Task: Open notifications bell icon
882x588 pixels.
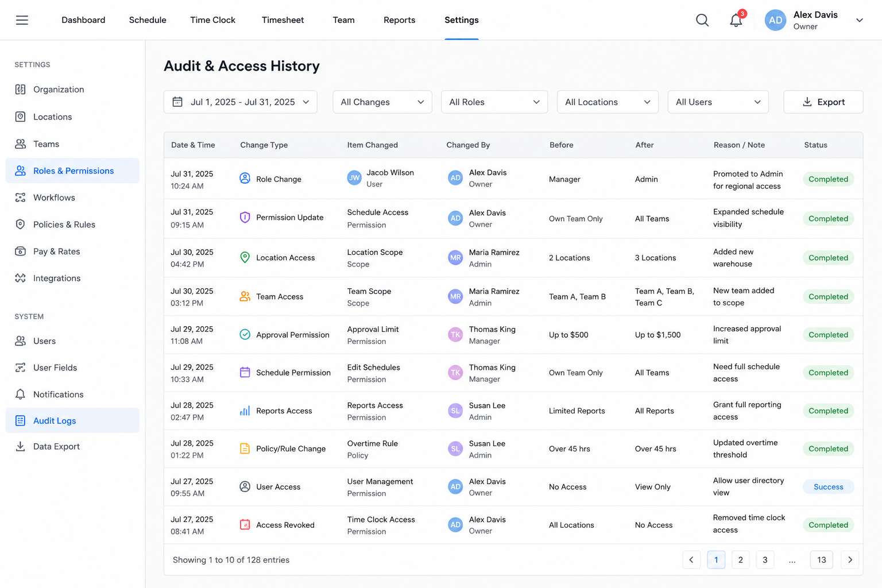Action: point(736,20)
